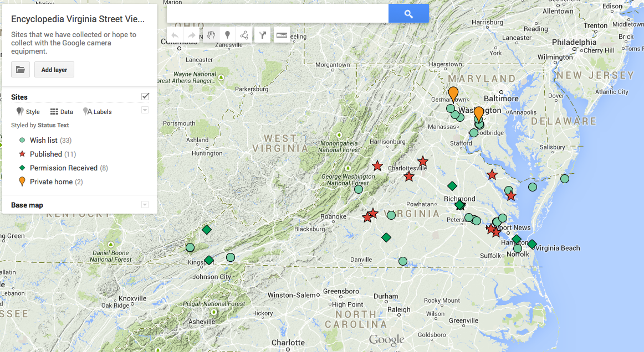Image resolution: width=644 pixels, height=352 pixels.
Task: Click the wish list circle east of Kingsport
Action: pyautogui.click(x=231, y=257)
